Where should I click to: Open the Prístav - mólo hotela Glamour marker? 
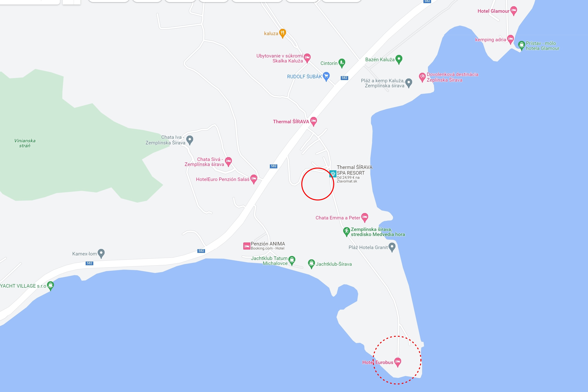pos(521,46)
